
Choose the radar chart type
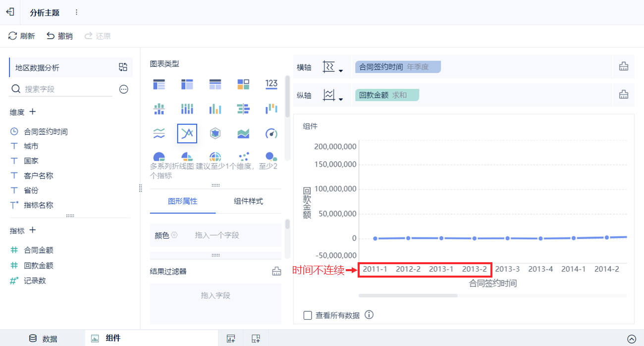[215, 133]
